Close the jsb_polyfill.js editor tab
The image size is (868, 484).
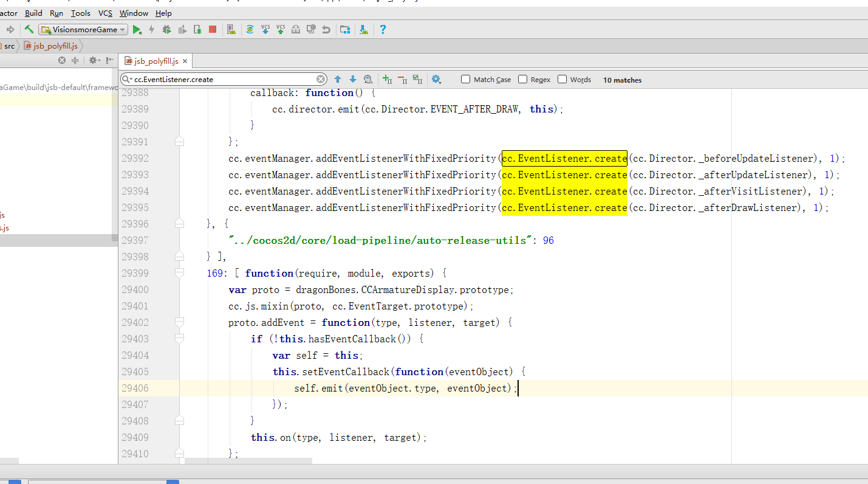click(x=185, y=61)
